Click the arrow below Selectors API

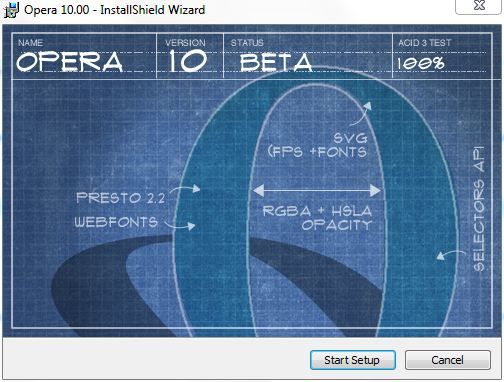coord(451,255)
